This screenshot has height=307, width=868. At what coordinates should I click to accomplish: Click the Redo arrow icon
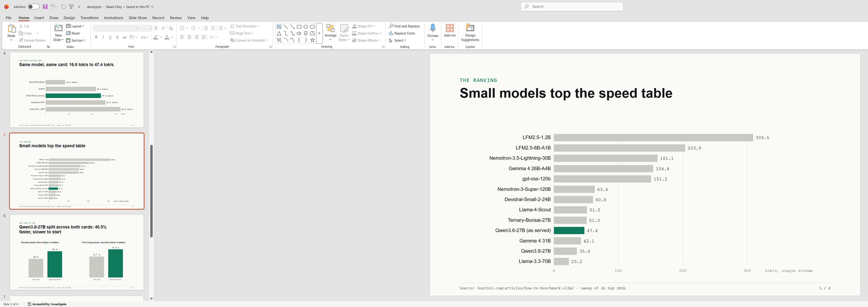click(x=64, y=7)
